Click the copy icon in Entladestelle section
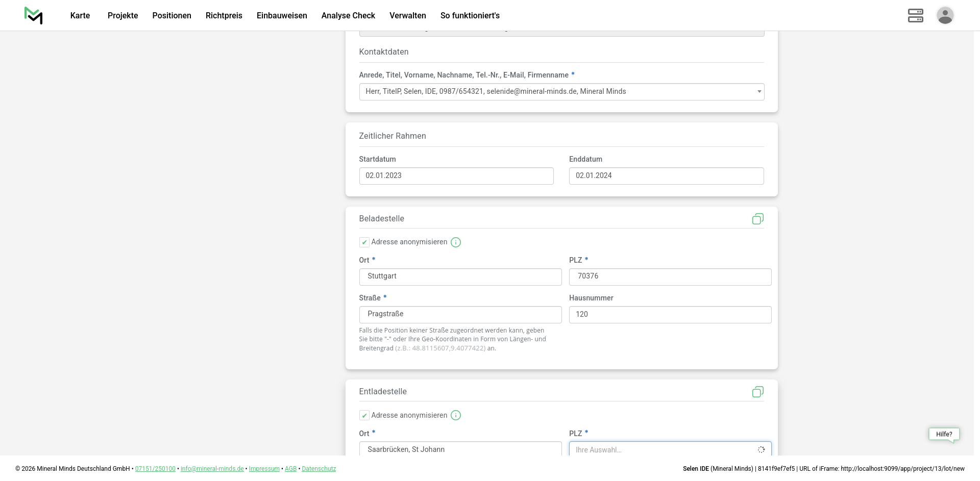This screenshot has height=481, width=980. (x=757, y=392)
